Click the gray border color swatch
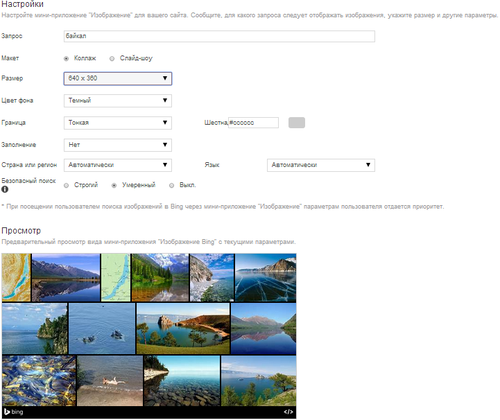This screenshot has height=420, width=500. pyautogui.click(x=297, y=123)
